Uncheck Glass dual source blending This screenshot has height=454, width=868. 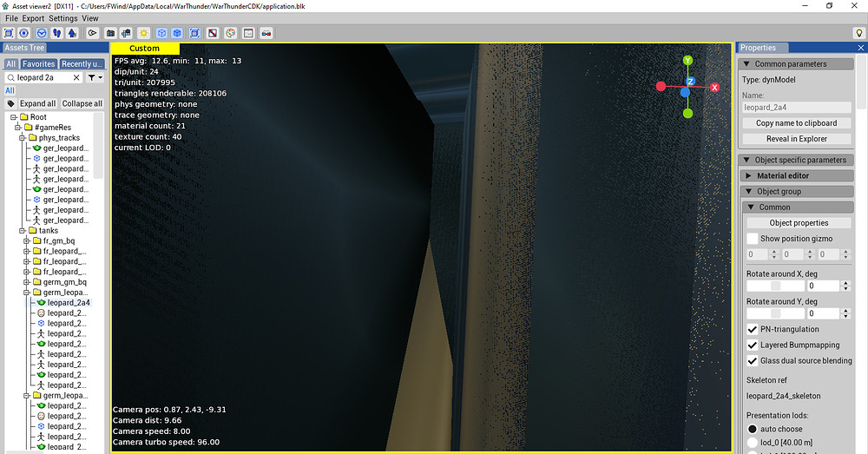pos(753,360)
